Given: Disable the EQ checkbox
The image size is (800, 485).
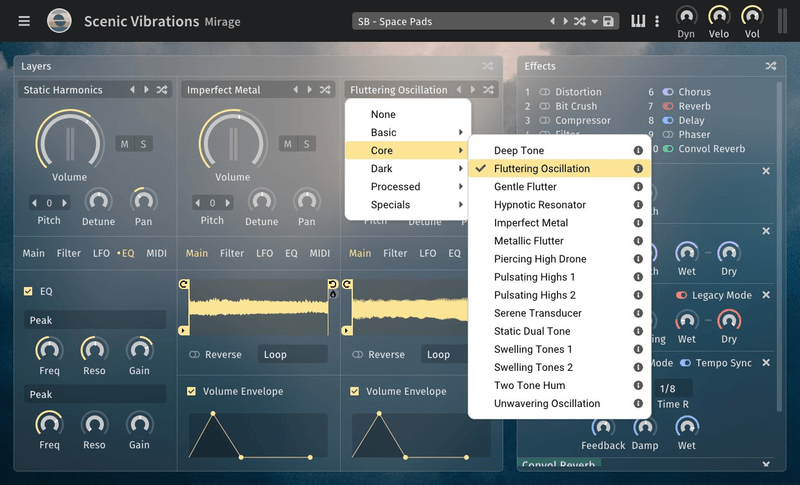Looking at the screenshot, I should (x=28, y=291).
